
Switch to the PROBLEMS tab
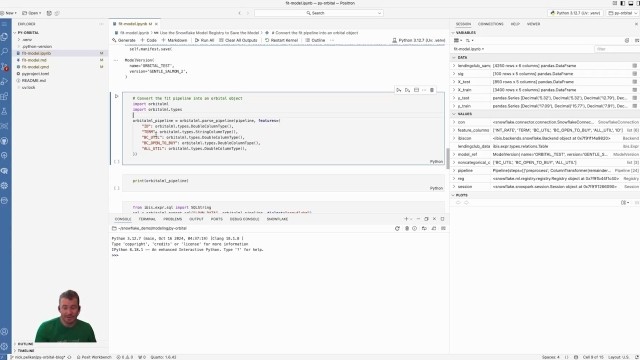[173, 219]
